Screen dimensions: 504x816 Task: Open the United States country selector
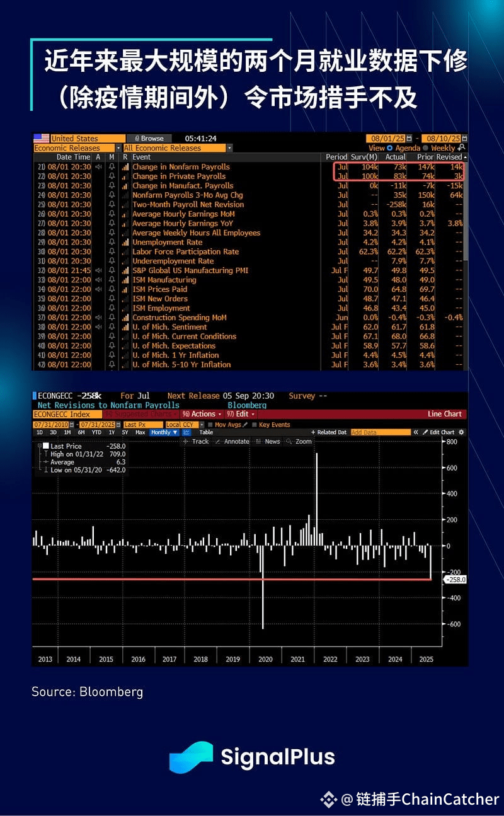point(87,139)
